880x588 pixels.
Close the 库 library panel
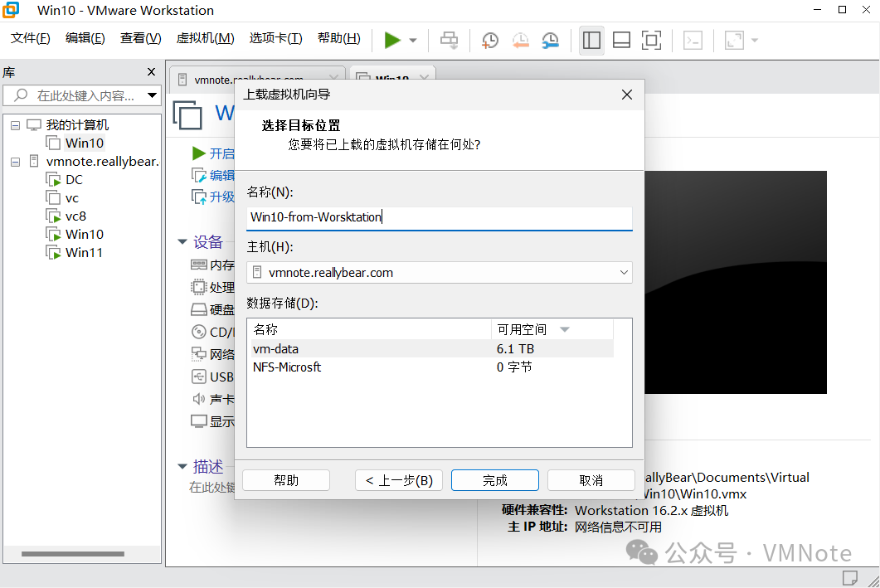tap(151, 72)
